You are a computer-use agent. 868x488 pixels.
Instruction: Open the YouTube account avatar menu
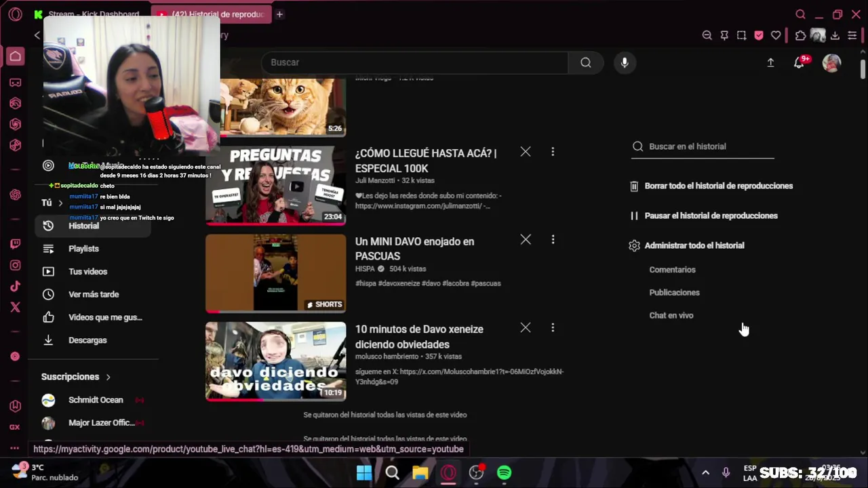pos(831,62)
